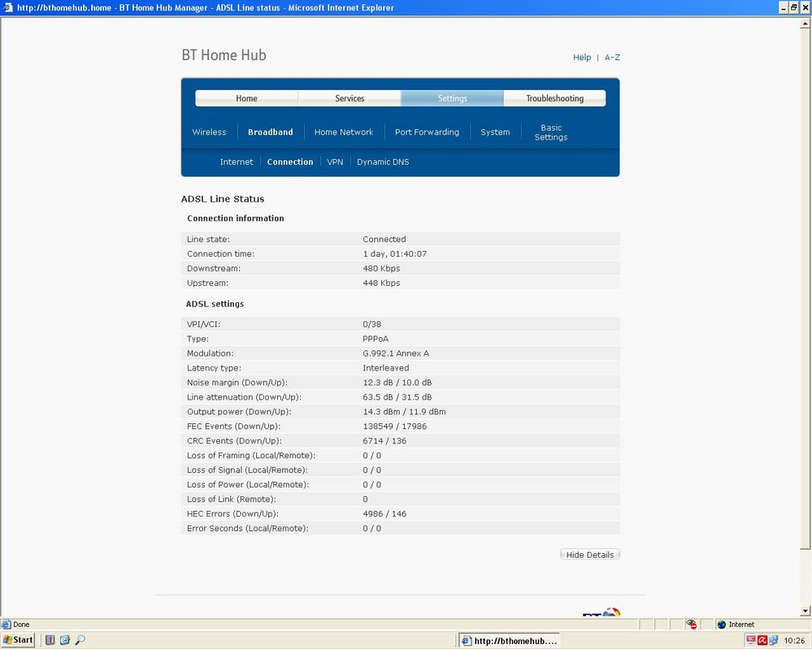
Task: Click the privacy blocked eye icon in status bar
Action: (x=691, y=625)
